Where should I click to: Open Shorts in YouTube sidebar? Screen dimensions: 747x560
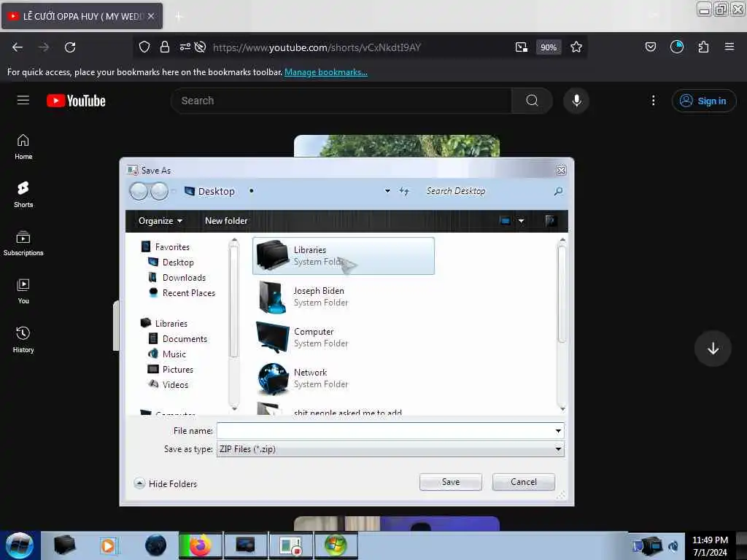[x=23, y=194]
